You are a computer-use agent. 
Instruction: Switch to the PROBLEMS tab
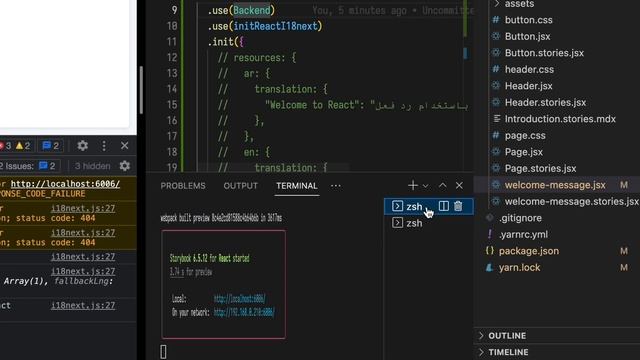[x=183, y=186]
